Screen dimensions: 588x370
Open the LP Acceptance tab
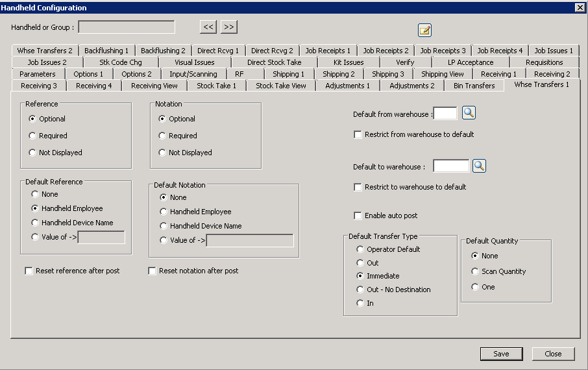click(470, 62)
